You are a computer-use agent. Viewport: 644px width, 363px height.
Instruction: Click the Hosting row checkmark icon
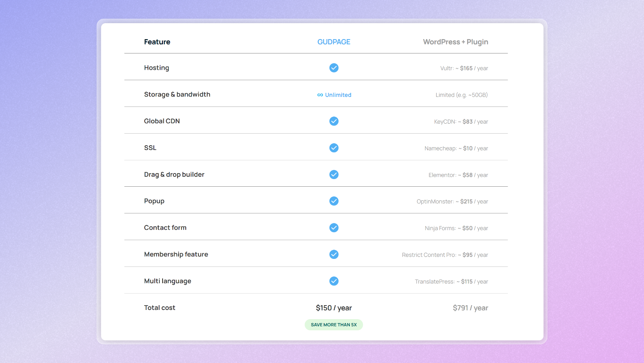pyautogui.click(x=334, y=68)
